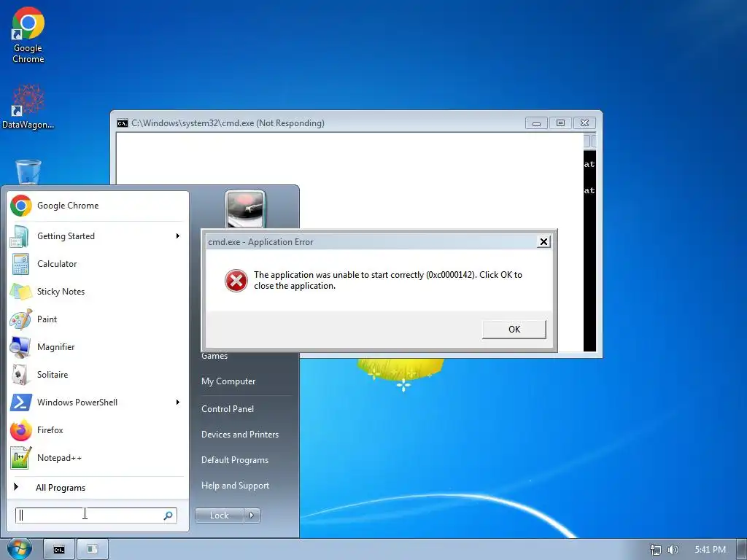Open network tray icon

pyautogui.click(x=656, y=550)
